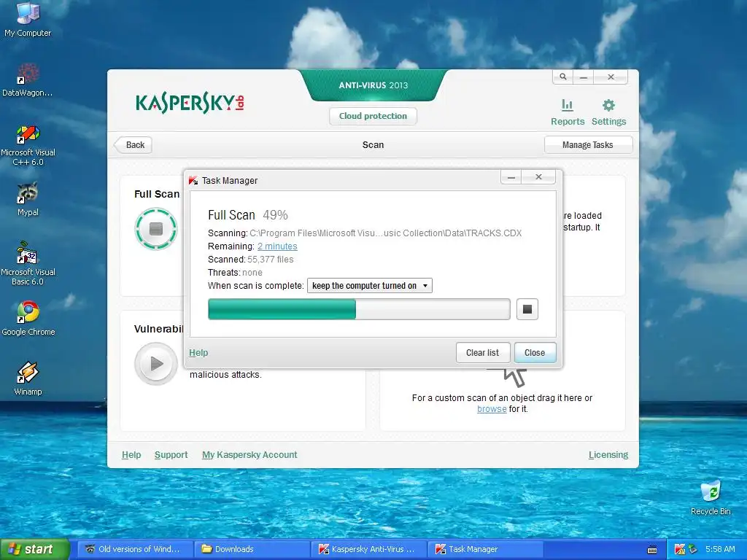Click Close button in Task Manager dialog
The image size is (747, 560).
pos(535,353)
